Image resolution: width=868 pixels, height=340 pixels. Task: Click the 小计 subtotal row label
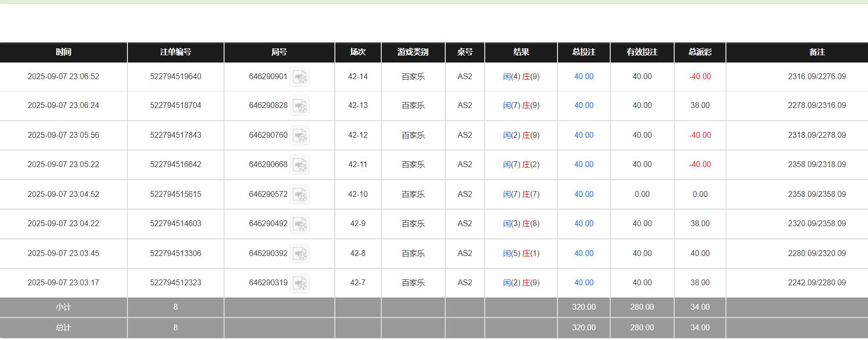[x=63, y=307]
